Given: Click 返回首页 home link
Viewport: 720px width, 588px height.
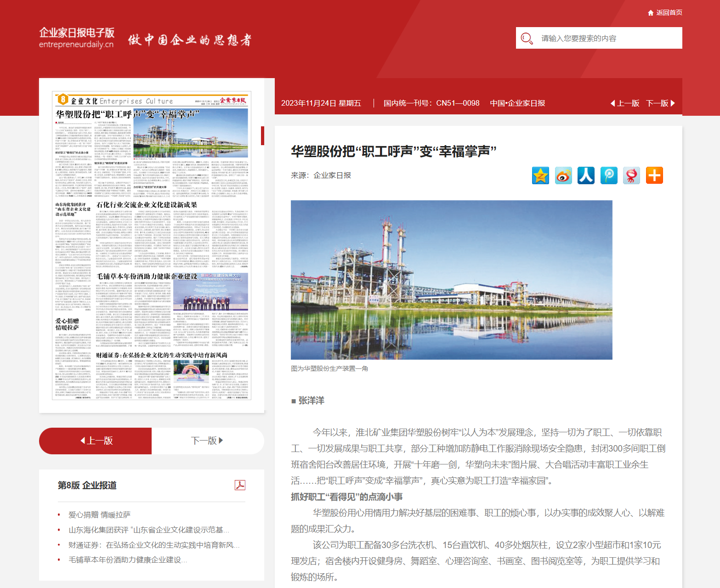Looking at the screenshot, I should point(665,12).
